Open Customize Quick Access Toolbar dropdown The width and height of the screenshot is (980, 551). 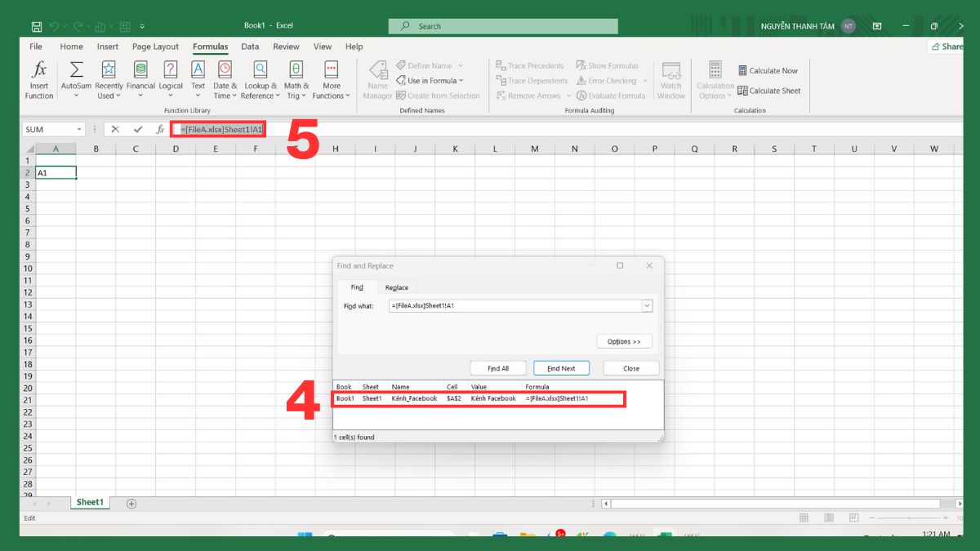[x=142, y=26]
